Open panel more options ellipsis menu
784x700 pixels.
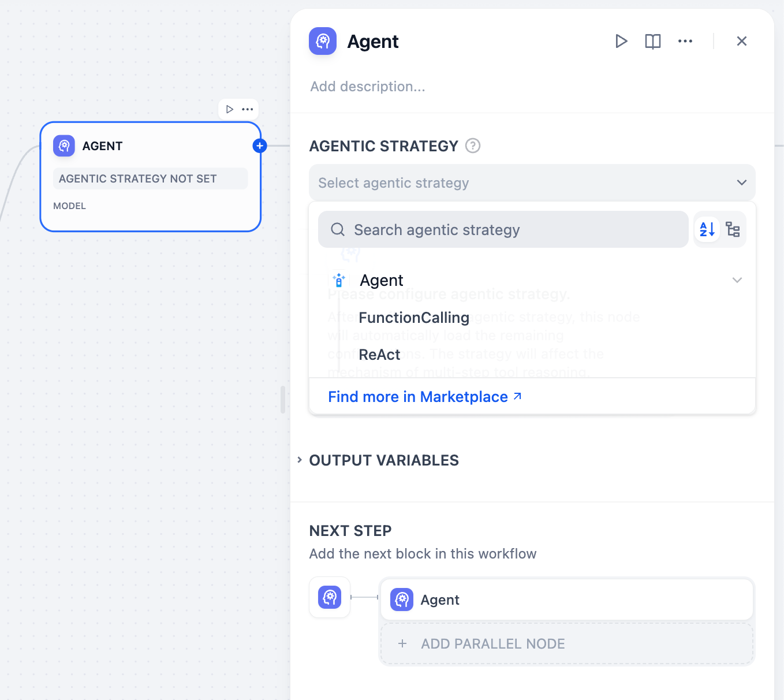[685, 41]
